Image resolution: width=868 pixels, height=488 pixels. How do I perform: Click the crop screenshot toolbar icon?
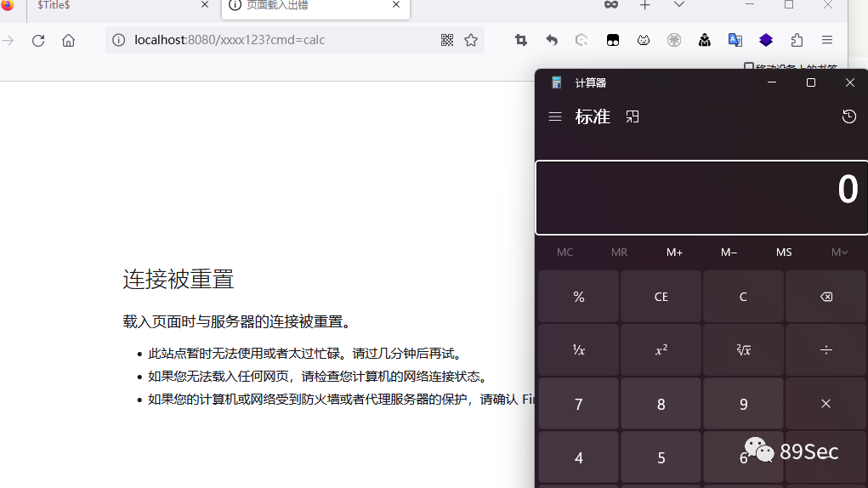tap(521, 40)
